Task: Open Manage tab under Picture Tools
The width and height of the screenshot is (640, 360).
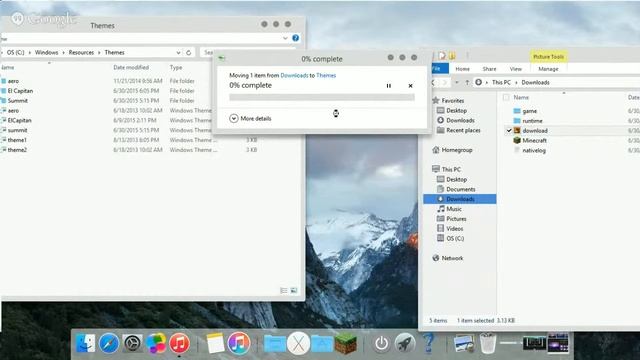Action: coord(548,69)
